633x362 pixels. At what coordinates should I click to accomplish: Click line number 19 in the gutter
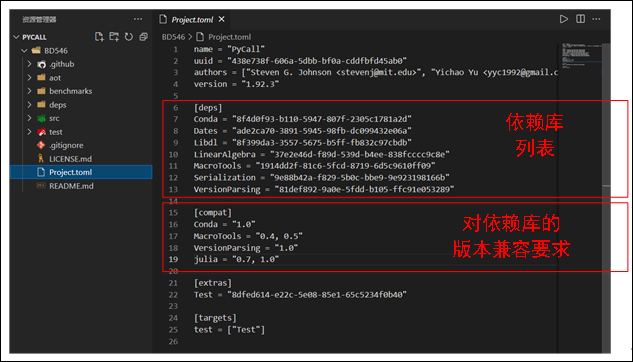pos(173,259)
